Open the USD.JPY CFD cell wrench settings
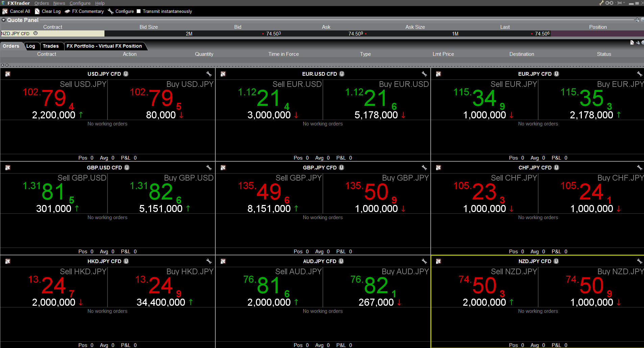Image resolution: width=644 pixels, height=348 pixels. pyautogui.click(x=209, y=74)
